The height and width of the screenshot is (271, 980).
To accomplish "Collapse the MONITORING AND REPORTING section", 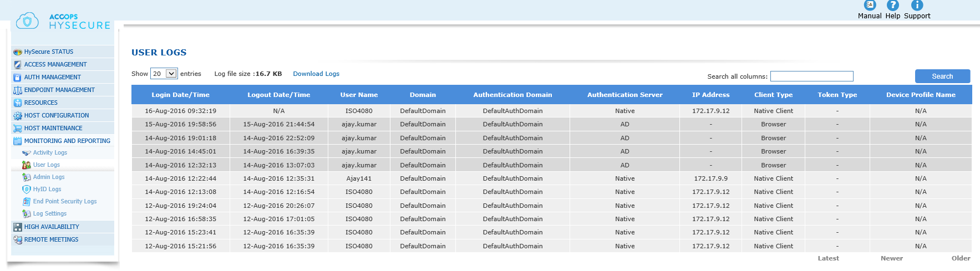I will [67, 141].
